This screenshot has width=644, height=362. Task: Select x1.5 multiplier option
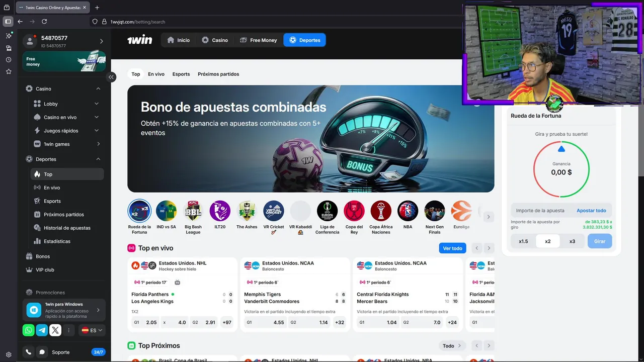click(523, 241)
